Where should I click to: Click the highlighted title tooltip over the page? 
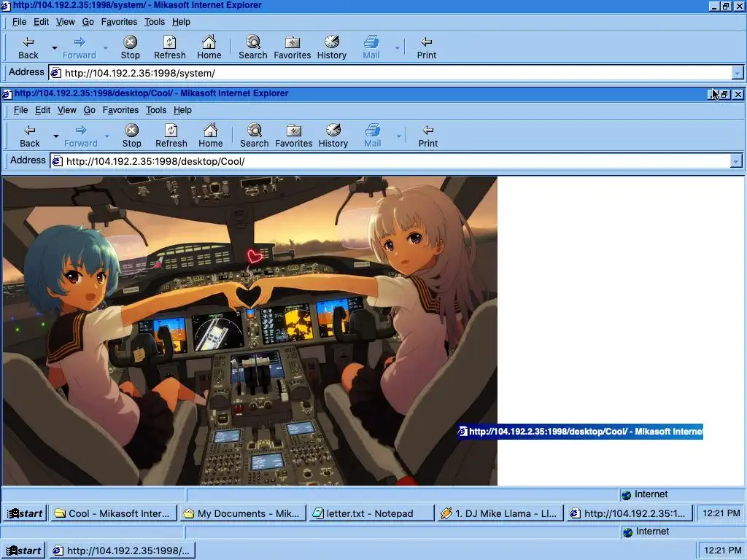(580, 432)
